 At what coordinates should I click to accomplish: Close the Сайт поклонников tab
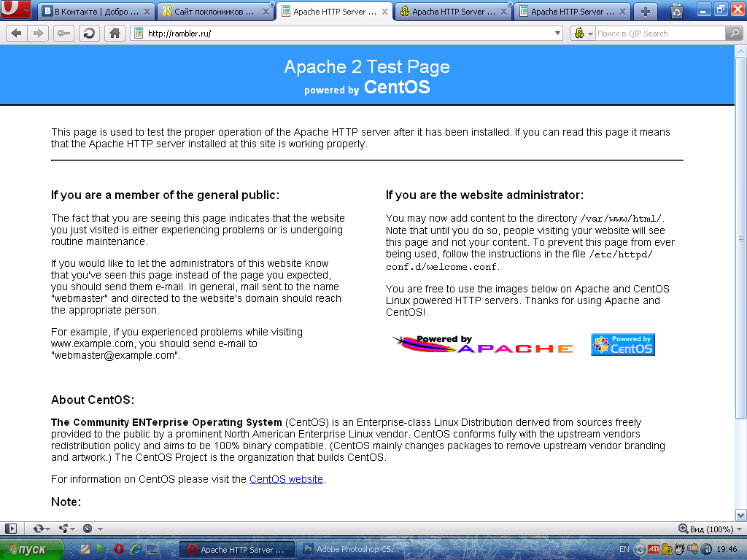point(266,12)
